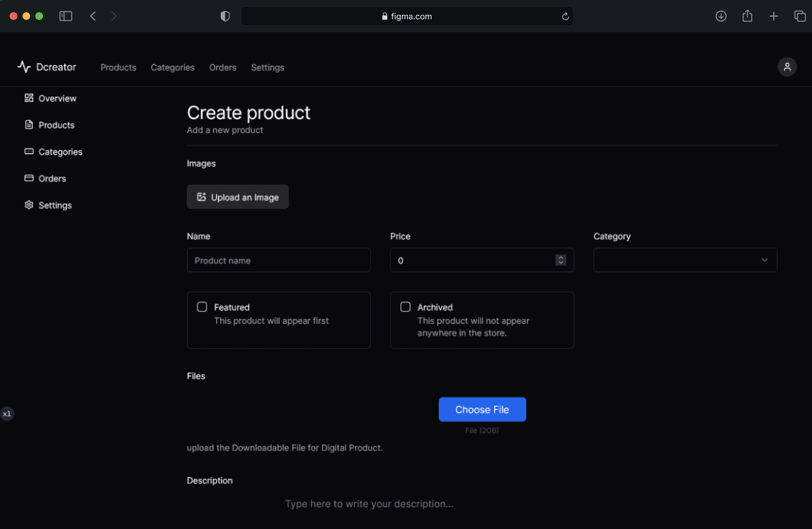Image resolution: width=812 pixels, height=529 pixels.
Task: Open Products in top navigation
Action: tap(118, 67)
